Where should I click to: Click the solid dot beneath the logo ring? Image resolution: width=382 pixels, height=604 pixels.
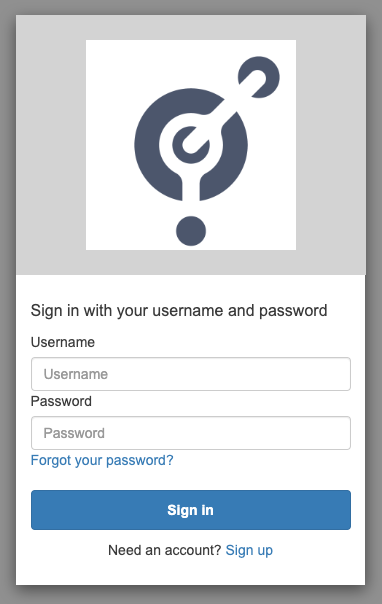191,231
